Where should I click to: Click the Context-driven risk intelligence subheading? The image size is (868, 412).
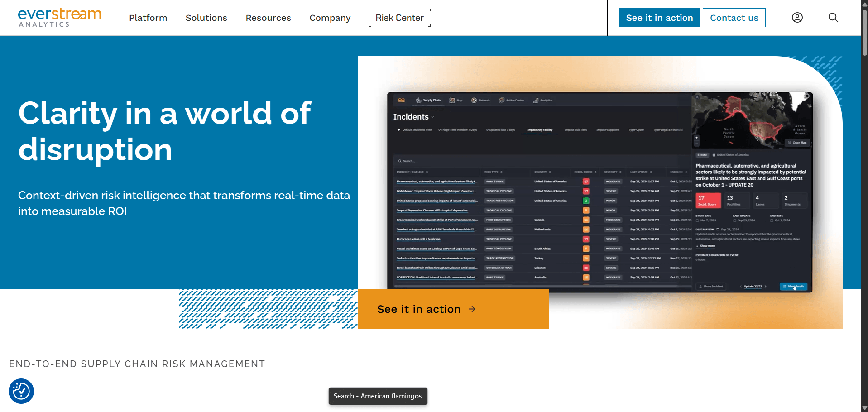[184, 203]
